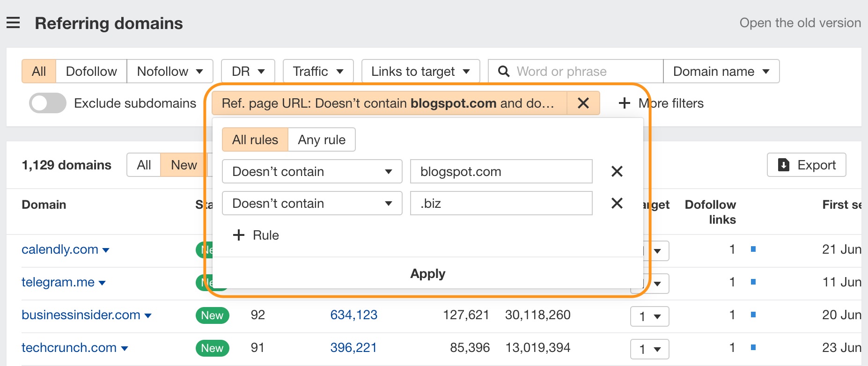Click the plus icon for More filters

point(624,103)
